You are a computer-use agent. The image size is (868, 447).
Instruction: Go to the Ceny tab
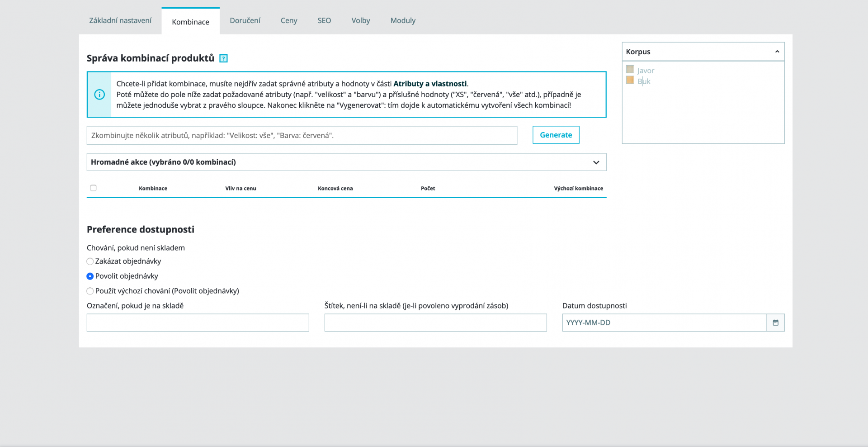tap(289, 20)
